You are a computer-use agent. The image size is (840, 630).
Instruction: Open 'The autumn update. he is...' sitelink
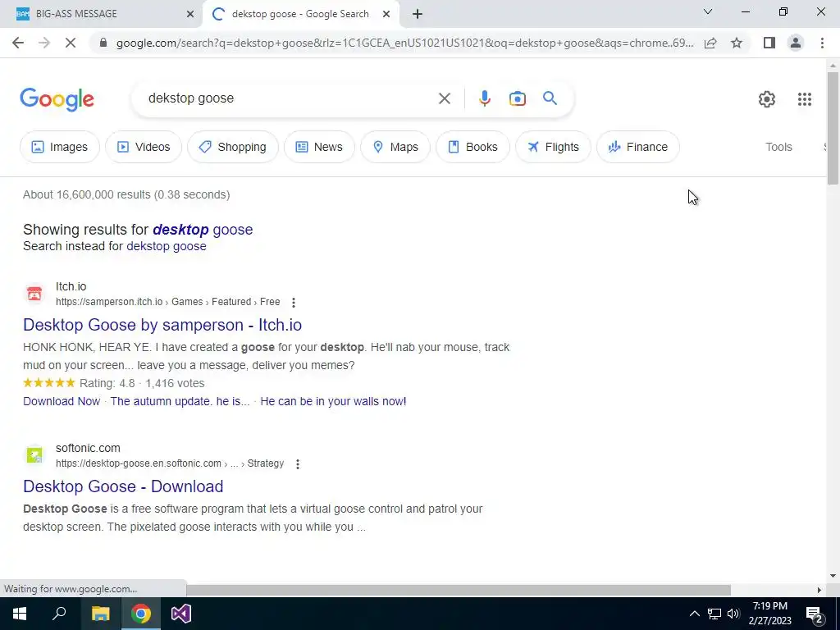coord(180,401)
